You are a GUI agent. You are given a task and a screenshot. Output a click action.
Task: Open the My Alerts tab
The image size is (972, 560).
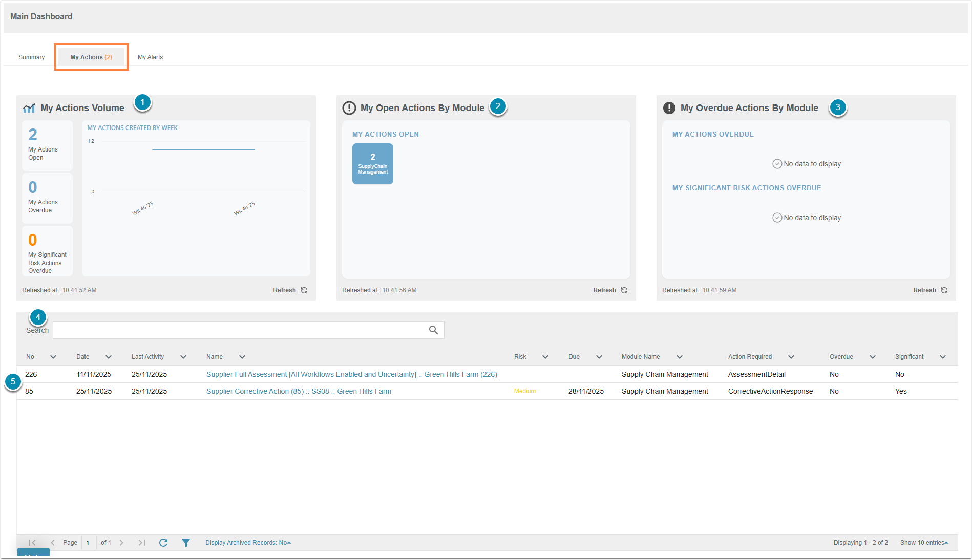[150, 57]
